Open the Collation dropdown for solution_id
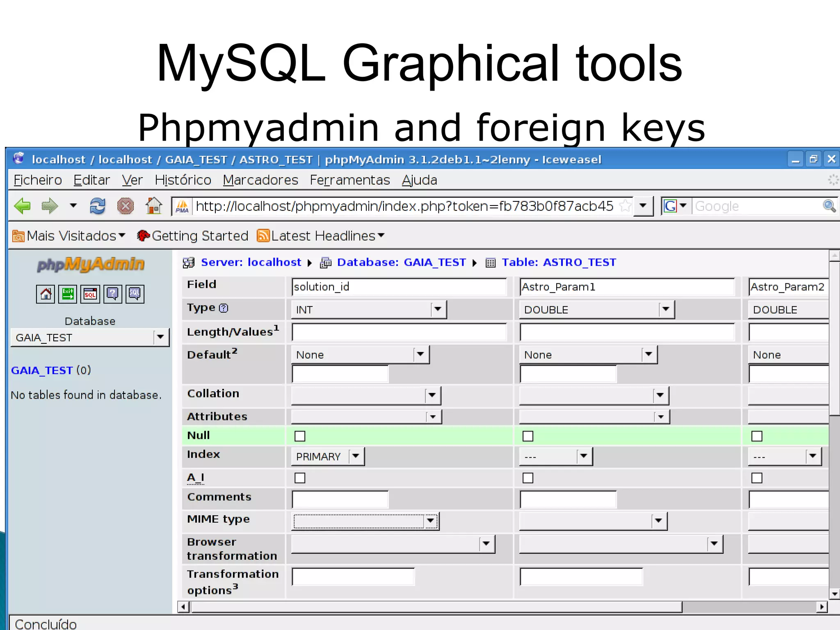This screenshot has width=840, height=630. (x=366, y=395)
